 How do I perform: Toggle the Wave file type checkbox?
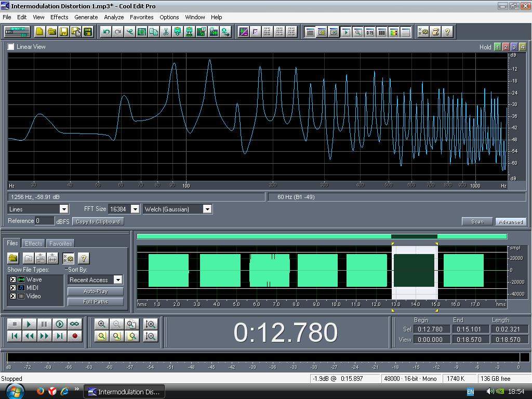pos(13,280)
